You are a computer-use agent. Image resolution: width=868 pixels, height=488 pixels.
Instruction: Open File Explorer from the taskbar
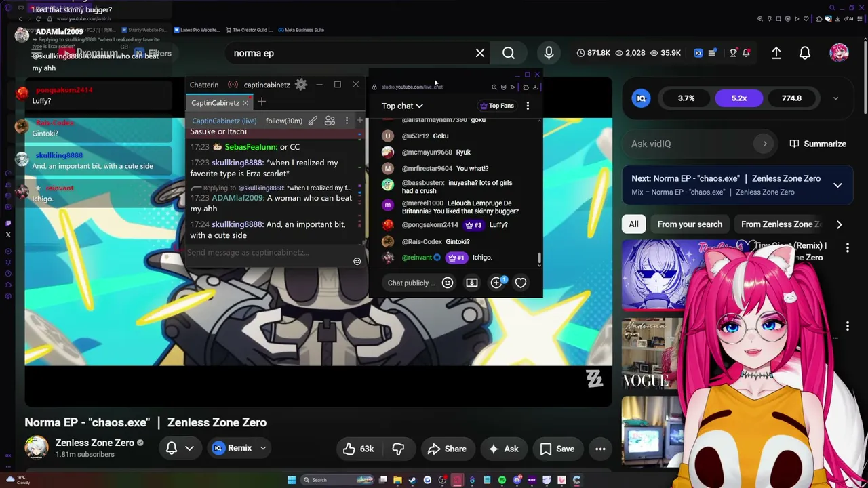click(397, 480)
